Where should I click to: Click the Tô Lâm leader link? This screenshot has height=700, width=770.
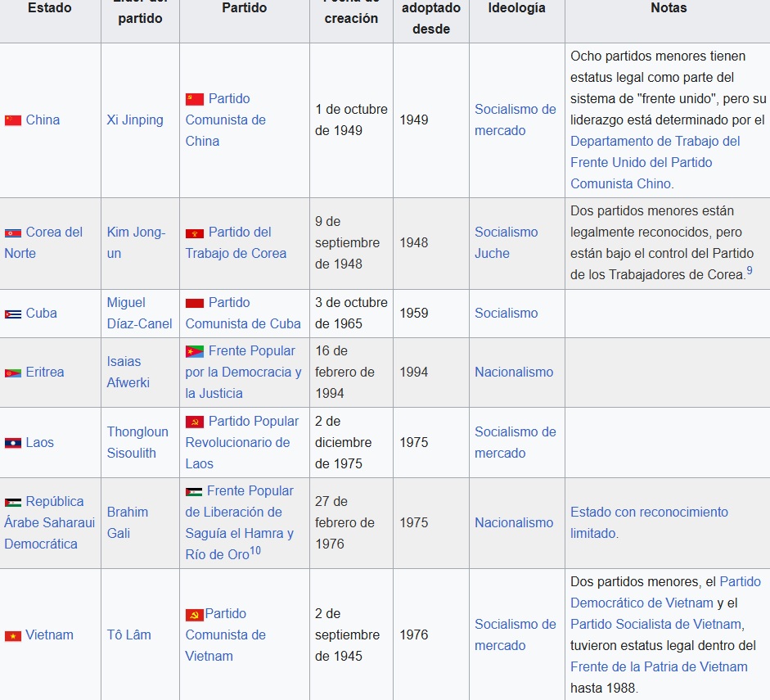click(128, 635)
